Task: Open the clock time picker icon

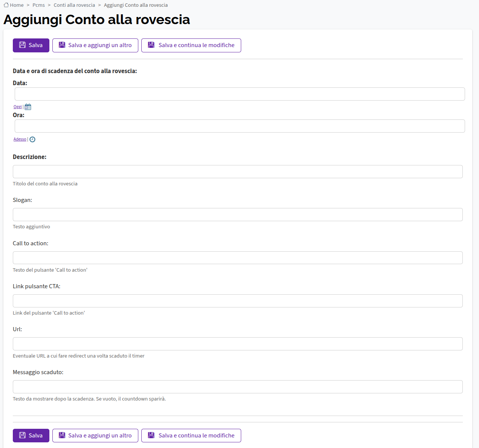Action: [32, 139]
